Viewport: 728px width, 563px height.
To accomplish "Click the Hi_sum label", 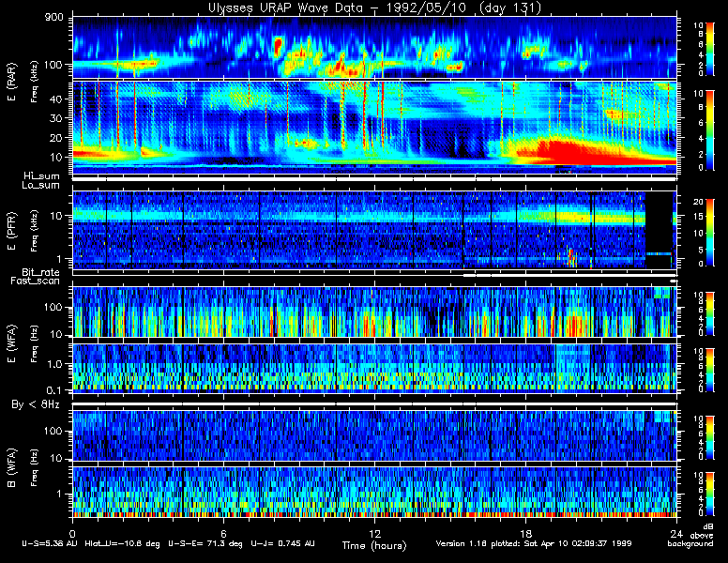I will [x=41, y=175].
